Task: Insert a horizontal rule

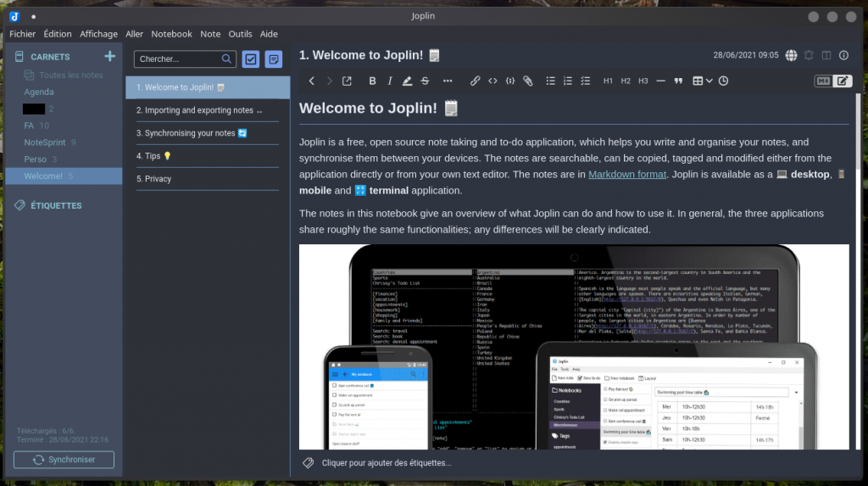Action: coord(660,81)
